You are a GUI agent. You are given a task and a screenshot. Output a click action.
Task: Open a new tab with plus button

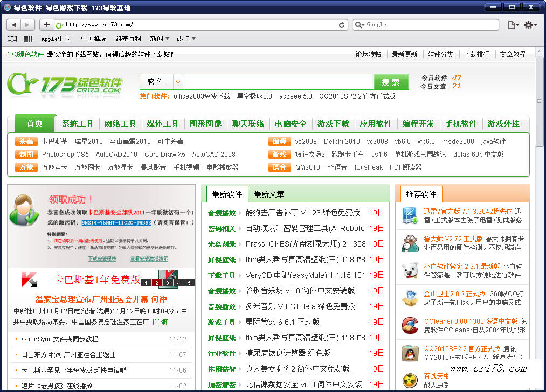(x=47, y=25)
